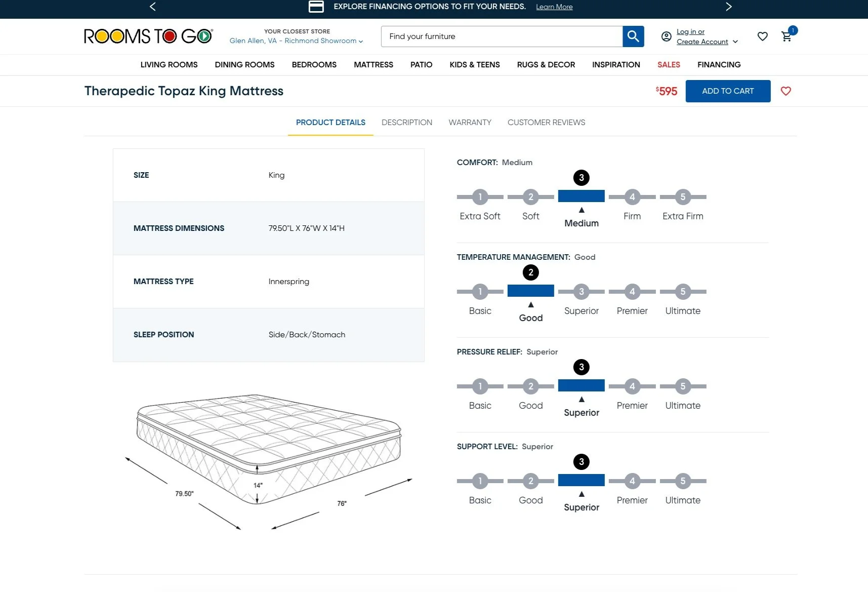Viewport: 868px width, 592px height.
Task: Click the 79.50"L X 76"W X 14"H value
Action: (306, 228)
